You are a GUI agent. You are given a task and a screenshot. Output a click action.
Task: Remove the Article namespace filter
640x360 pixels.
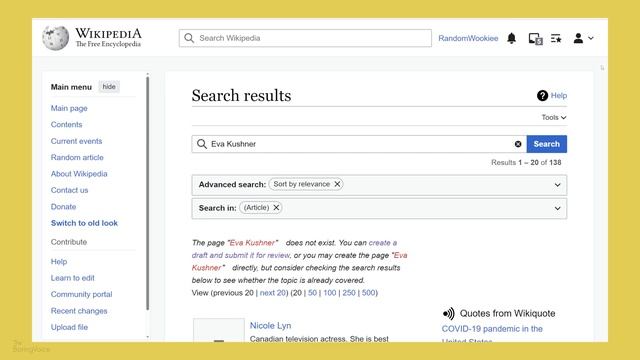[x=276, y=208]
